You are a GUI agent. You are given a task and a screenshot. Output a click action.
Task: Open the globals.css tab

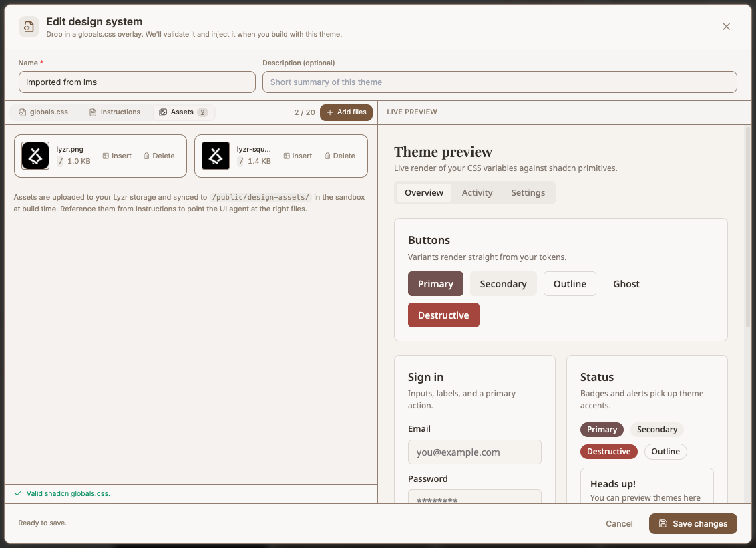[x=43, y=112]
